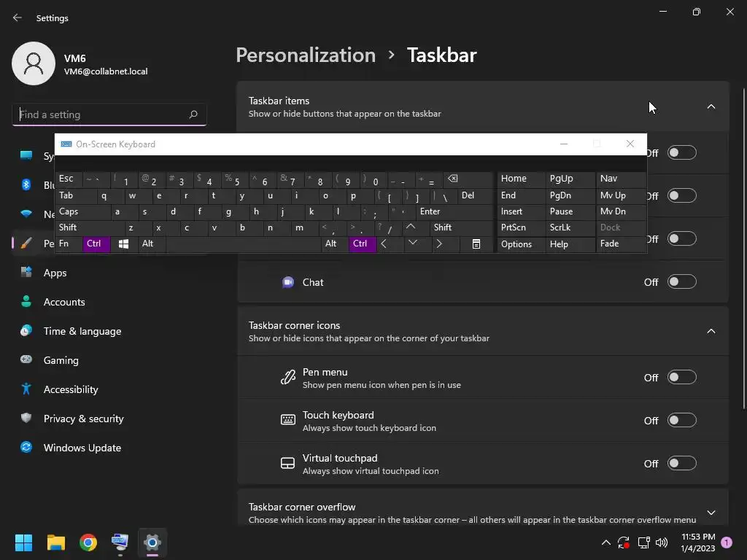Show hidden system tray icons
This screenshot has width=747, height=560.
tap(606, 542)
